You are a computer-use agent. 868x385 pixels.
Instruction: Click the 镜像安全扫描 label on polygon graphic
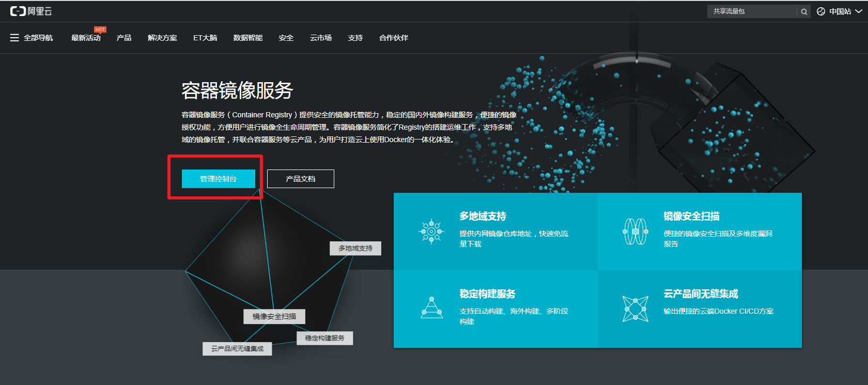274,316
